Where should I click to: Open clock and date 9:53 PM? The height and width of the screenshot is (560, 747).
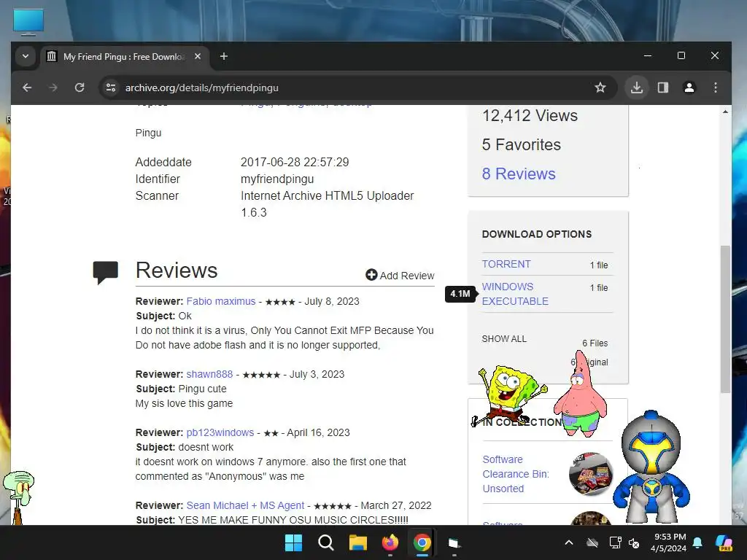pos(669,542)
